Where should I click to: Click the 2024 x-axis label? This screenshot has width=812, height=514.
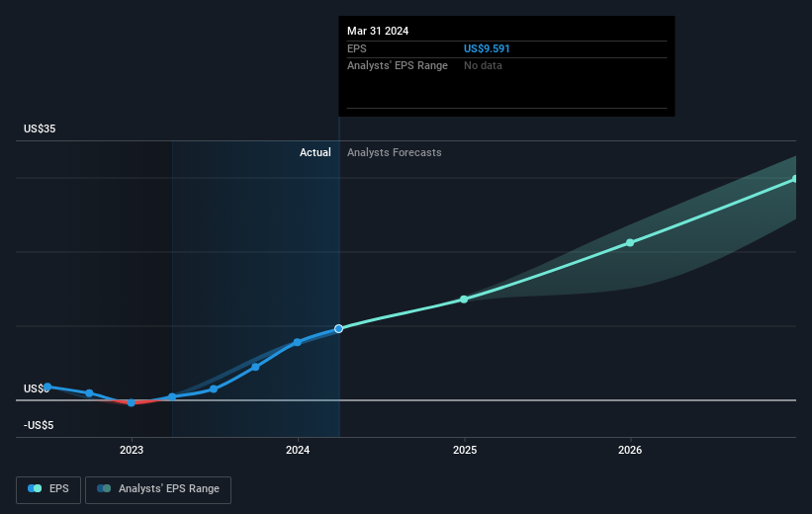tap(298, 450)
